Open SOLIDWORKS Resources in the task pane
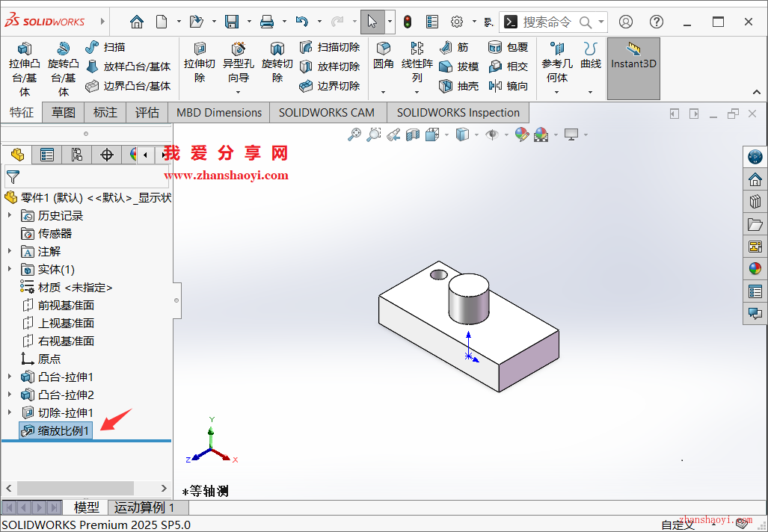 [755, 179]
